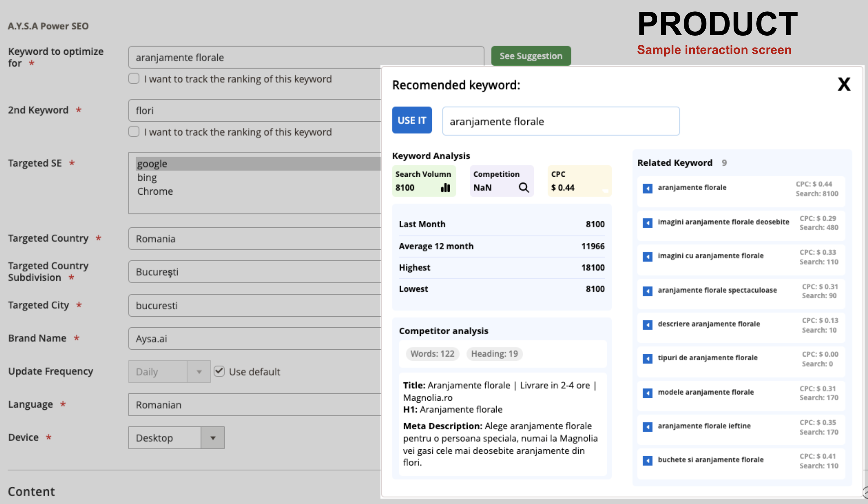Click the Targeted City field

(x=255, y=305)
